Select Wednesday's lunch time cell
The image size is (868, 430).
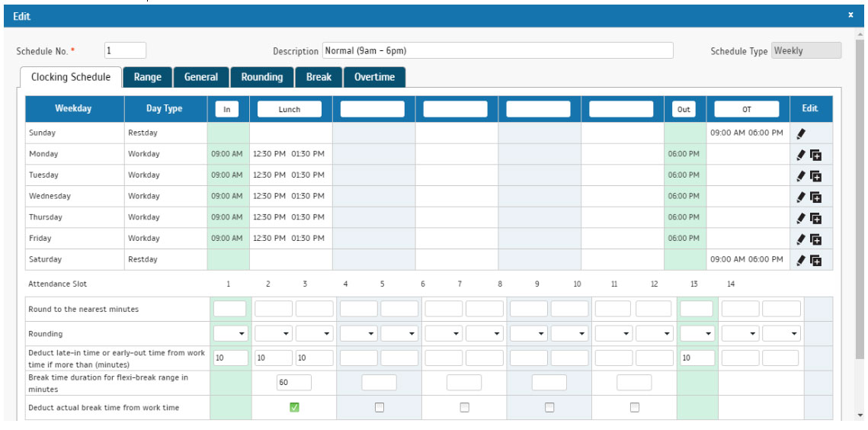point(291,196)
